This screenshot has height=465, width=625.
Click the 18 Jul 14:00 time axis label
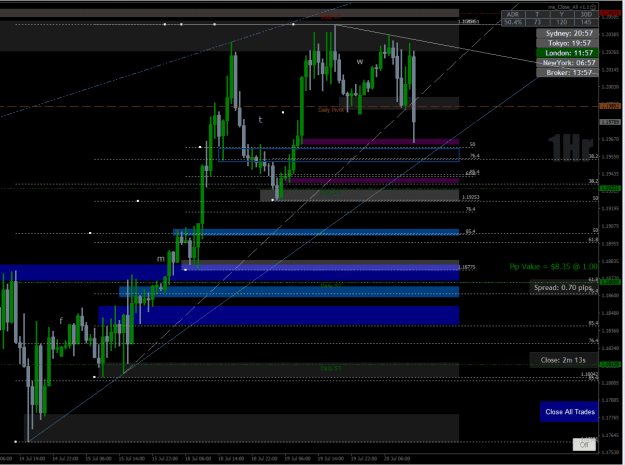[231, 459]
